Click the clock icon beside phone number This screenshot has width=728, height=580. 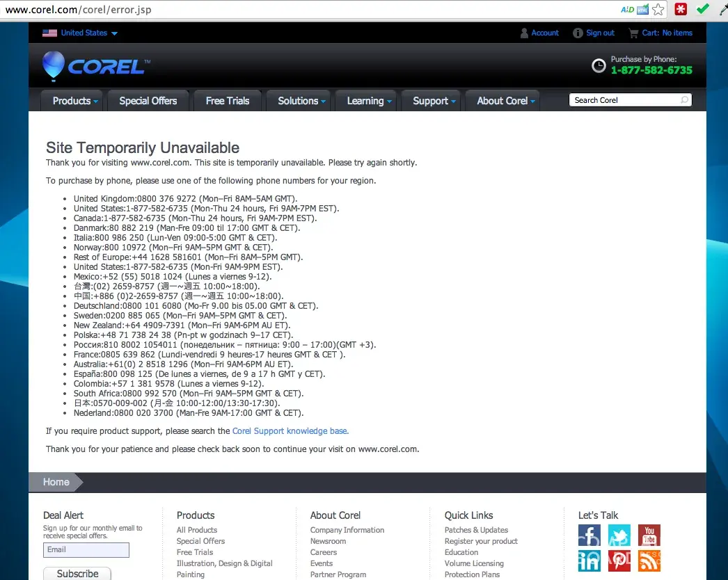click(599, 65)
